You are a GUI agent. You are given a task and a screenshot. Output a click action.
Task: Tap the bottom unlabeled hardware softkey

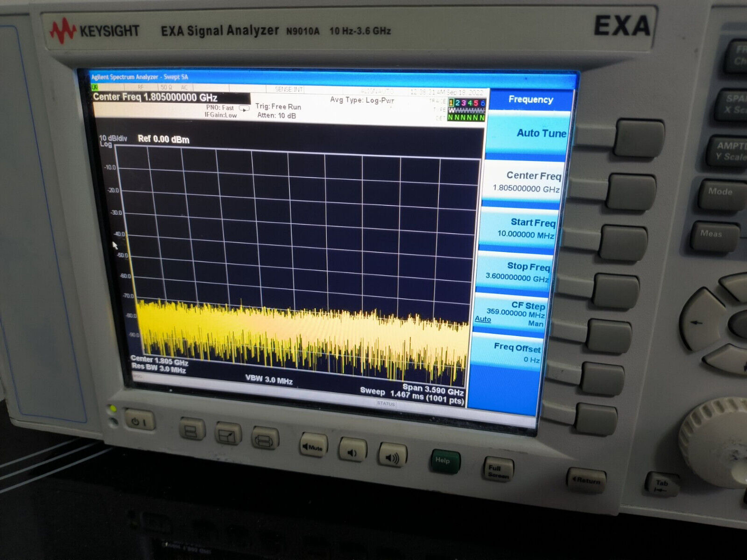pyautogui.click(x=596, y=420)
